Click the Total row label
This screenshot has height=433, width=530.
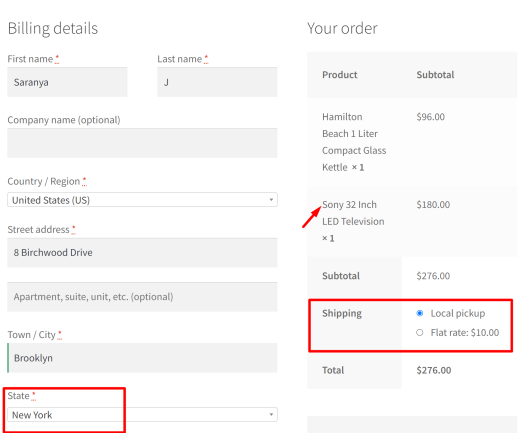point(333,370)
